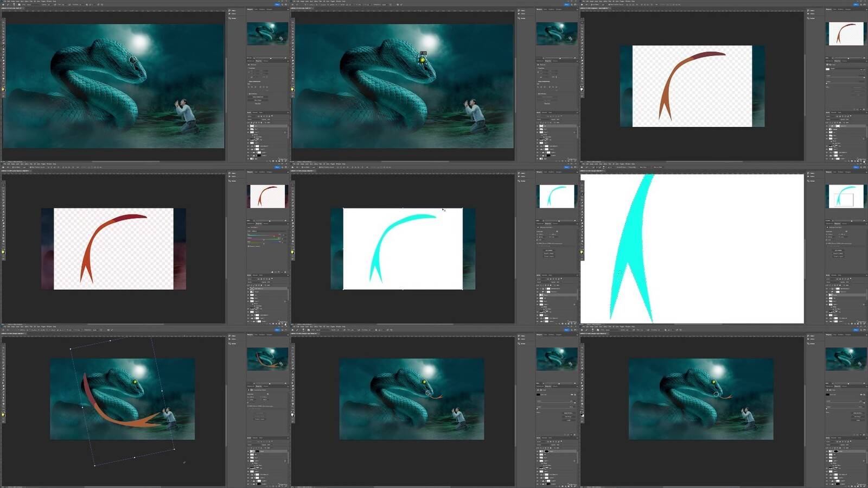Screen dimensions: 868x488
Task: Click the Share button in the dark-eyed snake window
Action: coord(277,5)
